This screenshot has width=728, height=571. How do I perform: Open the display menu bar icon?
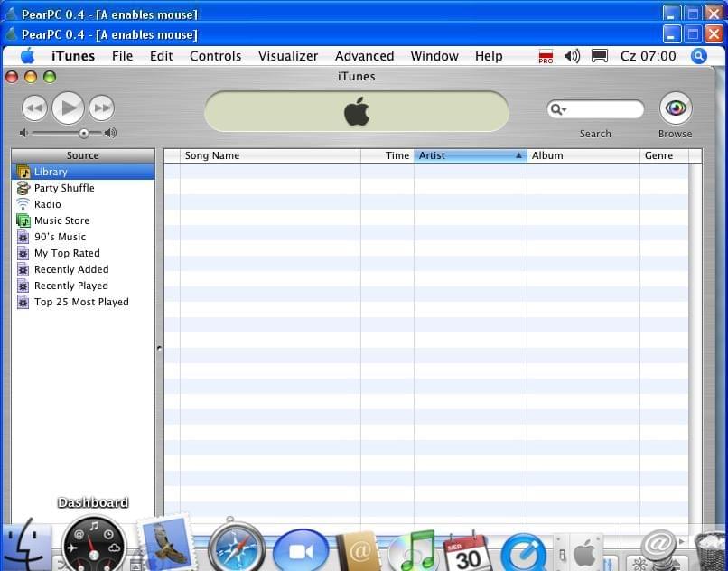pyautogui.click(x=600, y=56)
